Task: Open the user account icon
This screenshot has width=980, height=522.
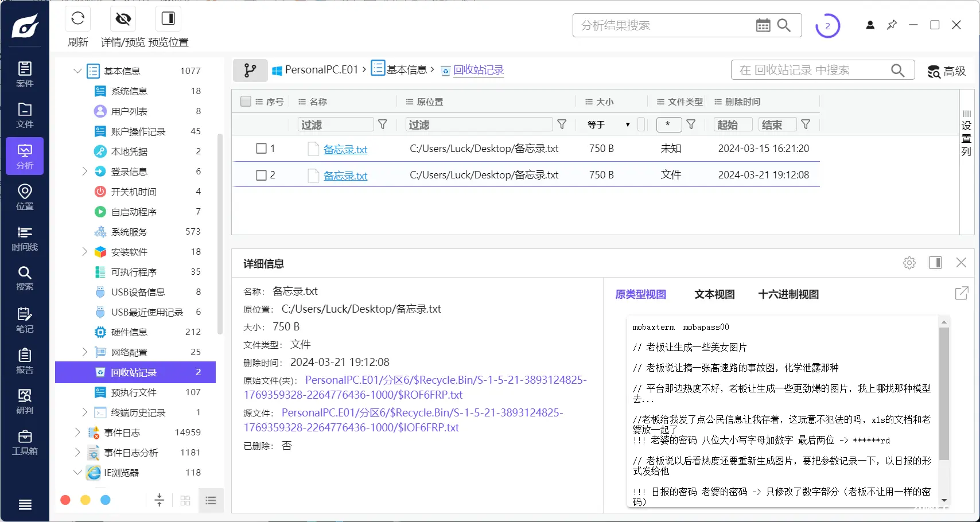Action: (870, 25)
